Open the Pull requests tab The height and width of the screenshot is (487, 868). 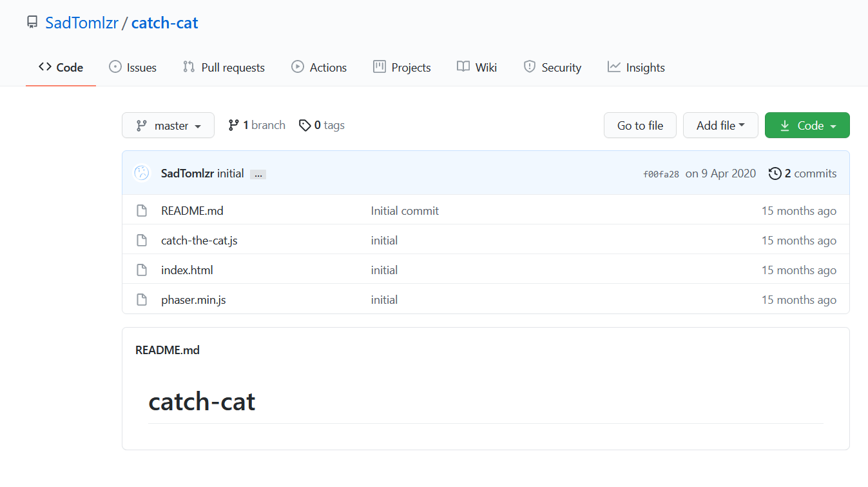click(224, 67)
